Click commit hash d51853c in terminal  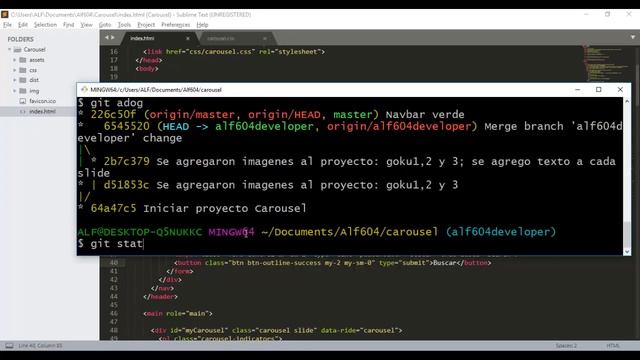coord(127,185)
